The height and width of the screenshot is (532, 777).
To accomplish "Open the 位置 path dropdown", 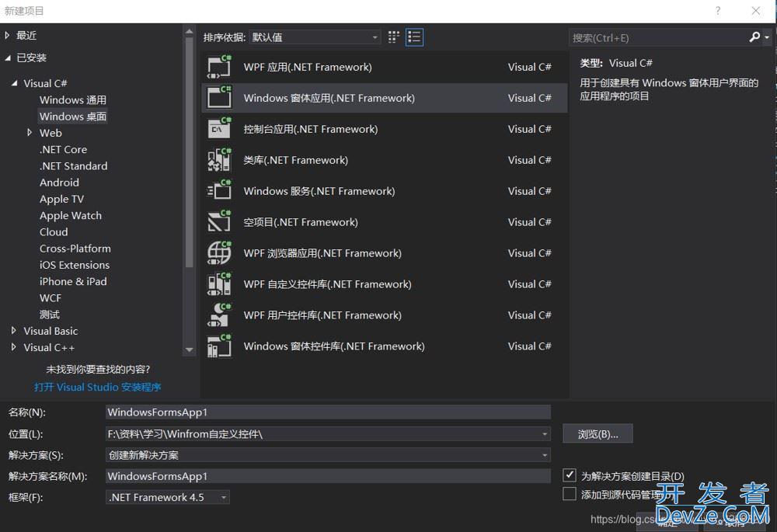I will (x=545, y=434).
